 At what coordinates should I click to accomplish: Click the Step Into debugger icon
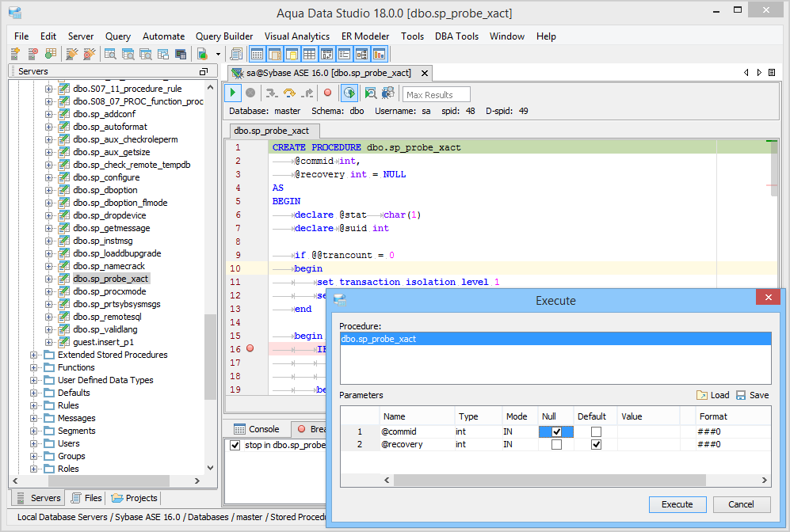click(273, 93)
